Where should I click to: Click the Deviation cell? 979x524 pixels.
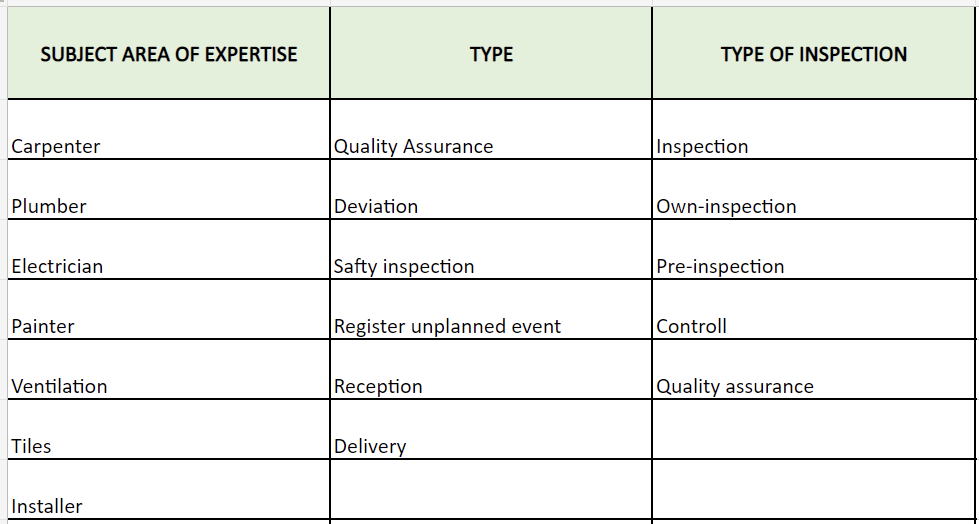tap(491, 189)
